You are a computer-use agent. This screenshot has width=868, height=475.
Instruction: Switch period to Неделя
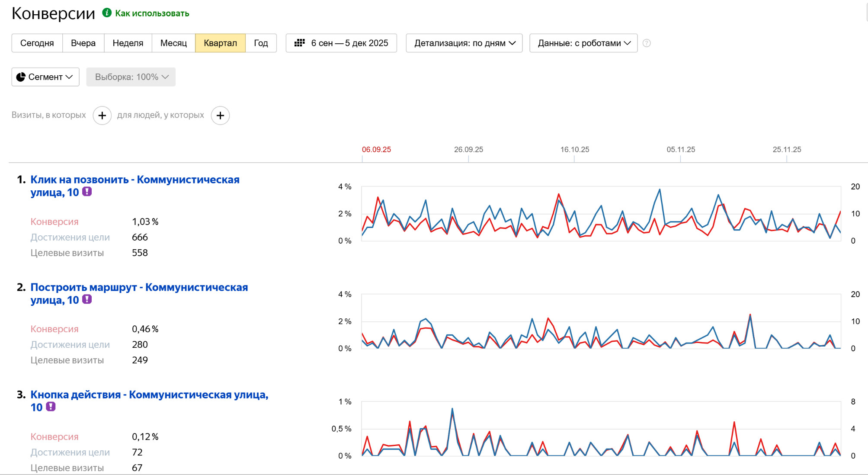pos(128,43)
